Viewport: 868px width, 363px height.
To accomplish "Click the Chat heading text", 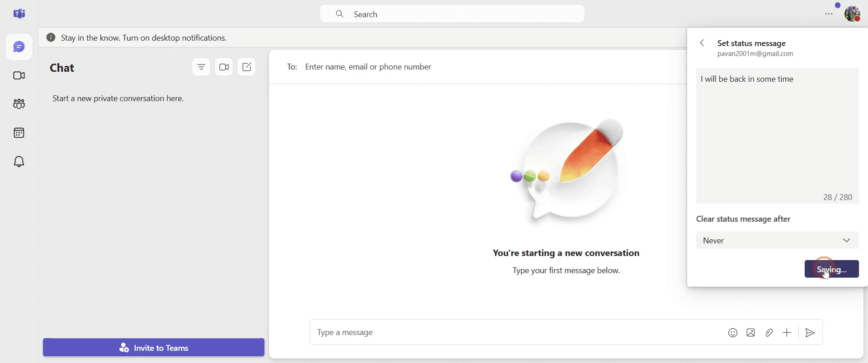I will tap(62, 68).
